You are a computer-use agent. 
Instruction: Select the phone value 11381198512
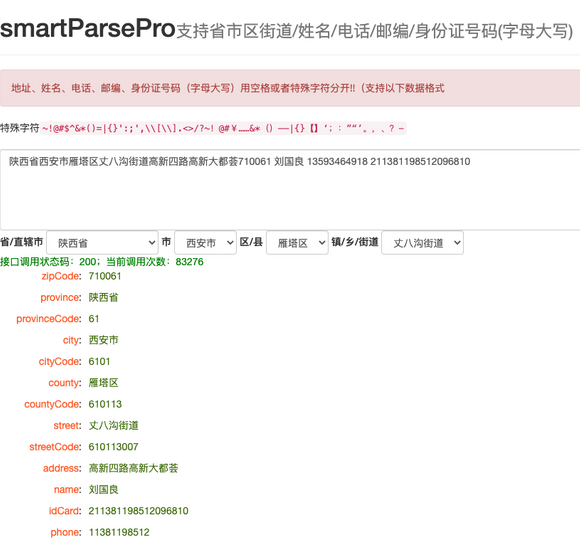pos(119,532)
